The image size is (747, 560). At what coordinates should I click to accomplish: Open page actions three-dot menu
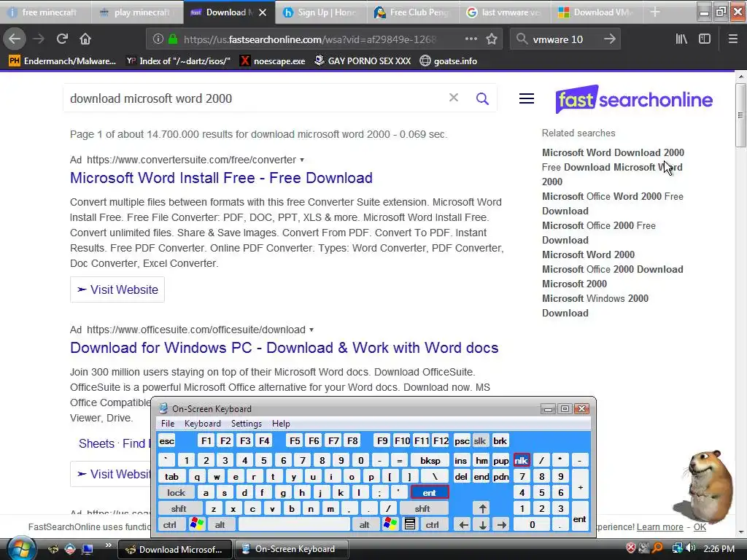tap(471, 39)
